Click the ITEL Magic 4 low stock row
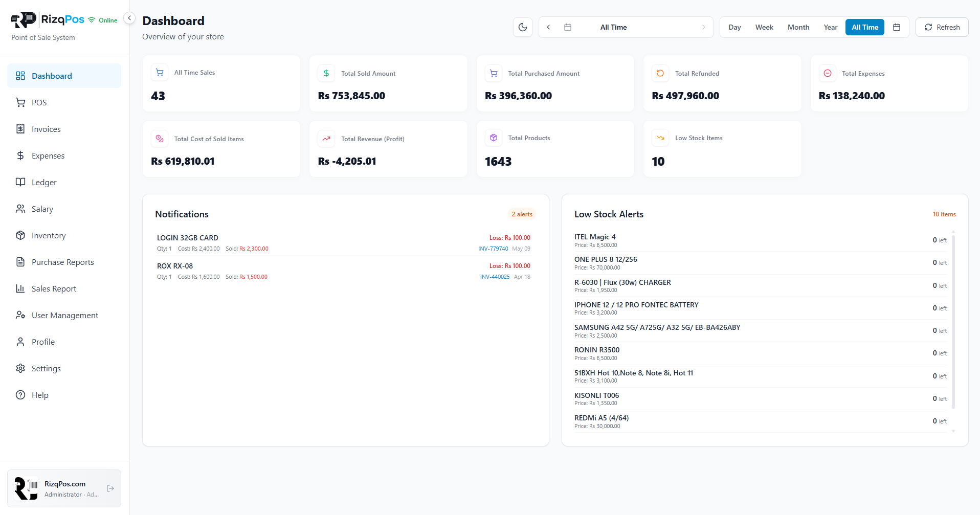 coord(760,240)
